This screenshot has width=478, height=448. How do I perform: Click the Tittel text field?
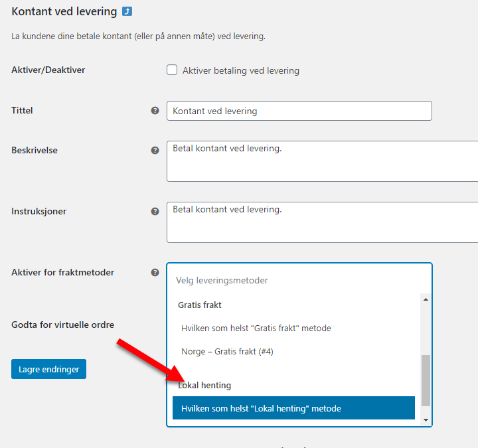299,111
